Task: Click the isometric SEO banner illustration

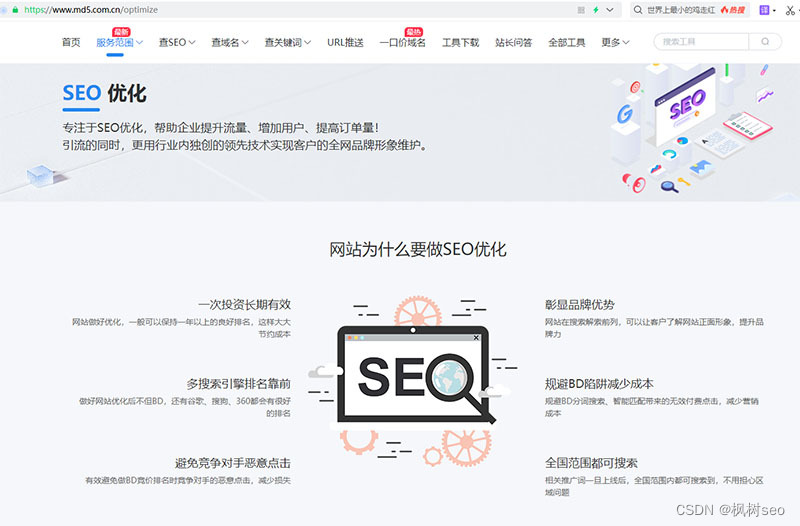Action: click(x=694, y=128)
